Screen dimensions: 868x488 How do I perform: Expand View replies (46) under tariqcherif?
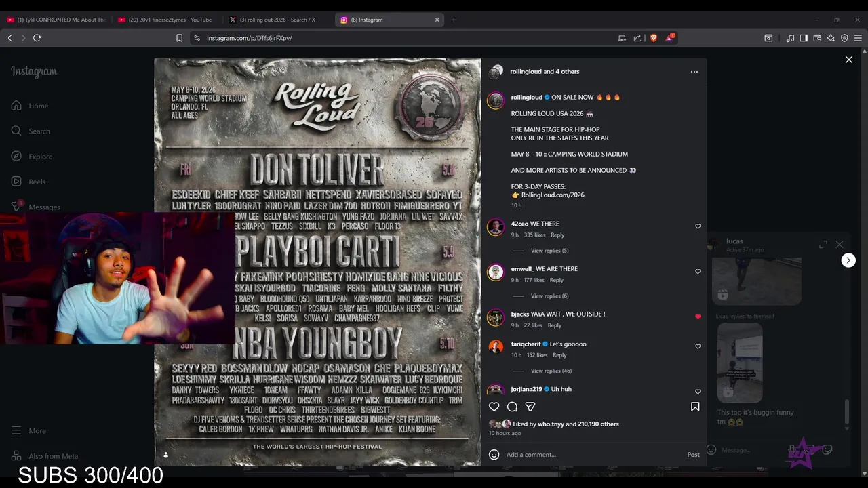[551, 371]
